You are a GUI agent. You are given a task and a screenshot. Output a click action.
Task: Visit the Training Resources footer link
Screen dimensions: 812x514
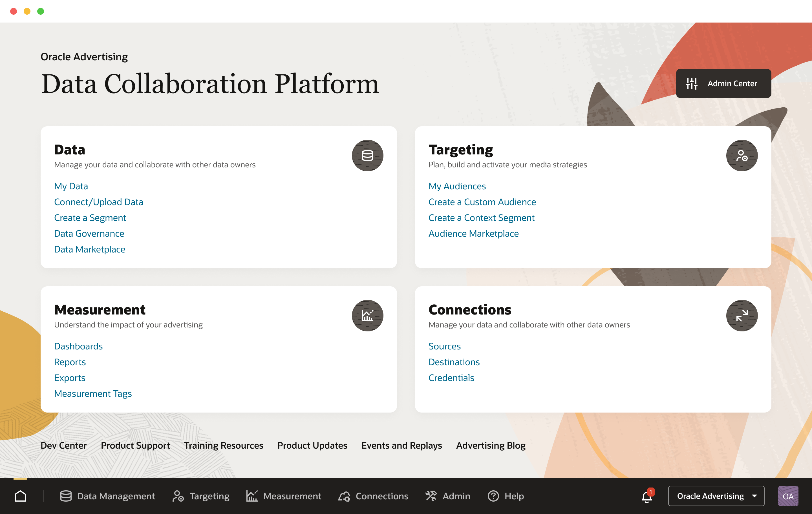(x=223, y=445)
